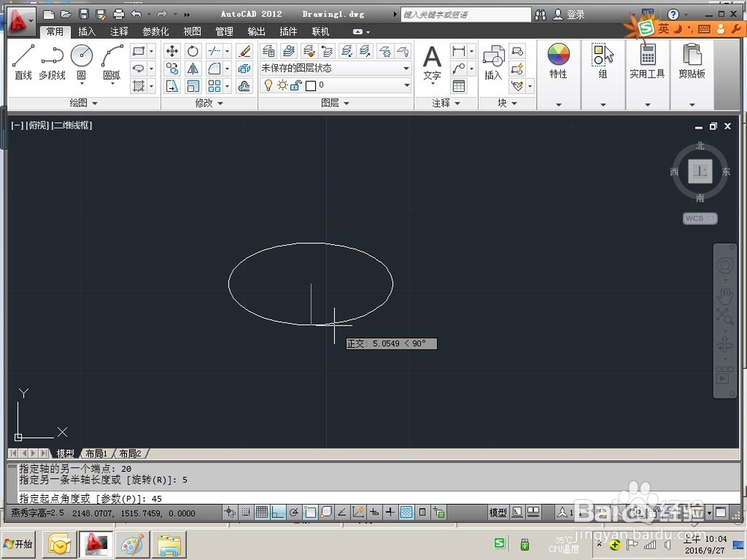
Task: Select the Move modify tool
Action: tap(172, 51)
